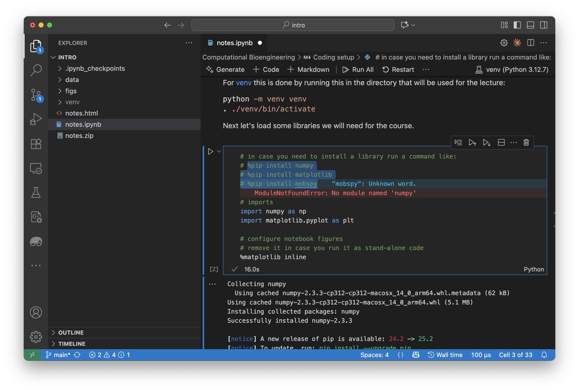
Task: Restart the notebook kernel
Action: 398,70
